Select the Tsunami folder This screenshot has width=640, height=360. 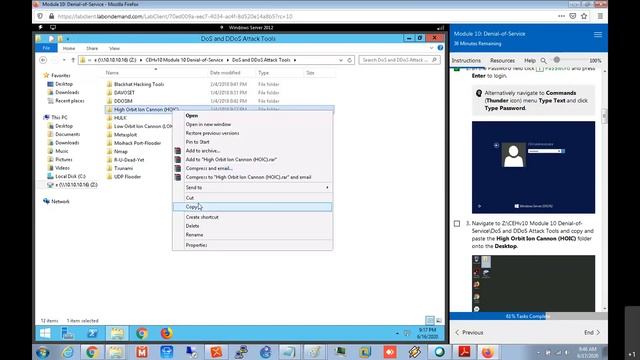pos(123,168)
